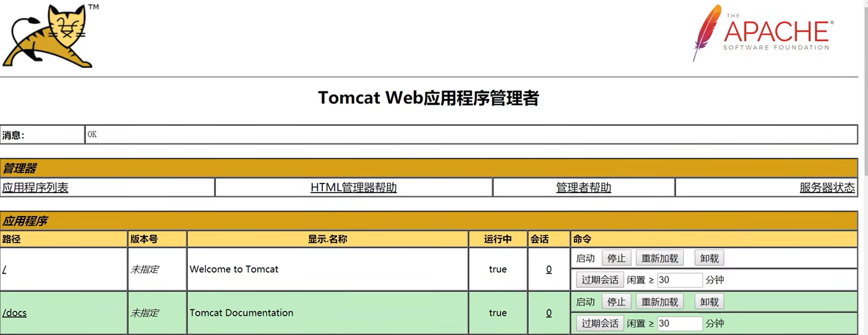This screenshot has height=335, width=868.
Task: Open the 应用程序列表 link
Action: coord(35,188)
